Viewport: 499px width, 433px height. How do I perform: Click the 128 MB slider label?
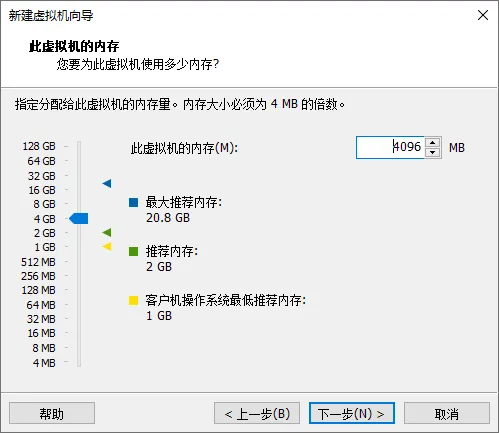click(x=39, y=290)
